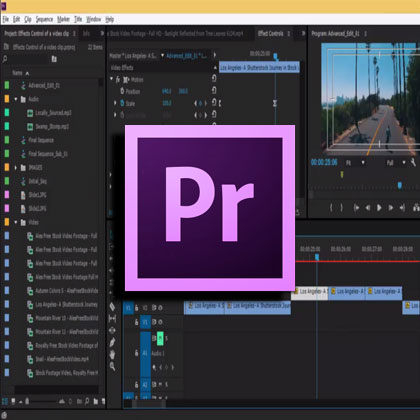This screenshot has width=420, height=420.
Task: Click the green label swatch of Advanced_Edit_01
Action: (7, 85)
